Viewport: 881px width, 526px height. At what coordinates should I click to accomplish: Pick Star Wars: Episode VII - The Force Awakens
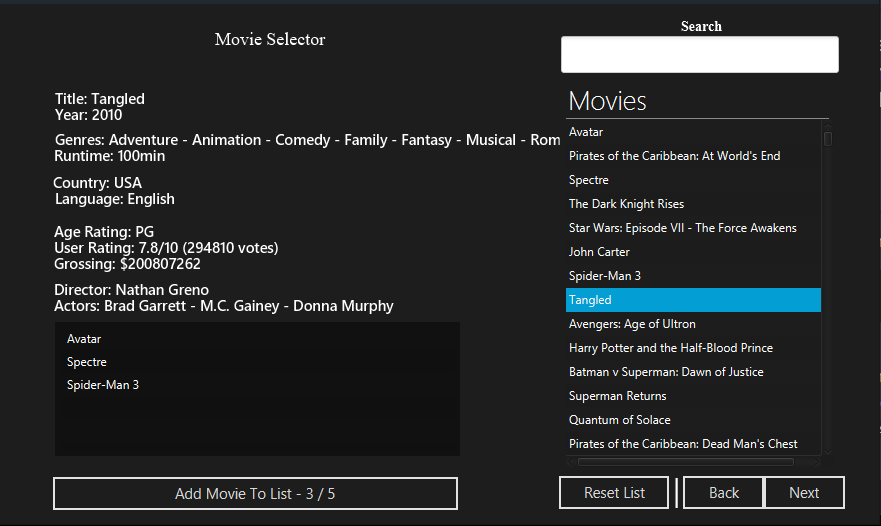tap(693, 228)
